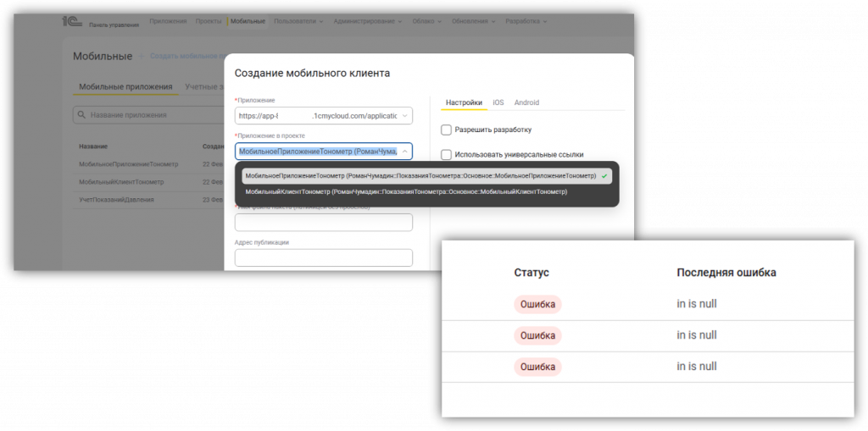Expand the Облако menu
868x431 pixels.
point(427,21)
